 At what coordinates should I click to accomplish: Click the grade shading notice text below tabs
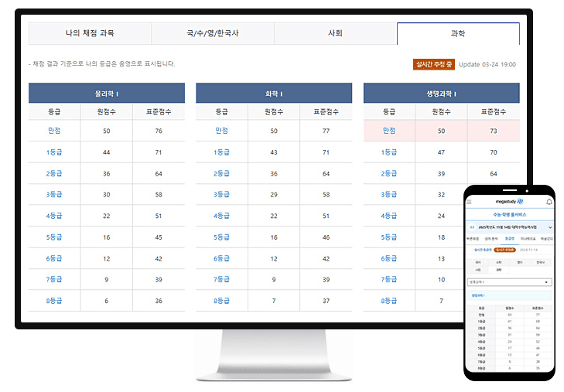pyautogui.click(x=102, y=64)
